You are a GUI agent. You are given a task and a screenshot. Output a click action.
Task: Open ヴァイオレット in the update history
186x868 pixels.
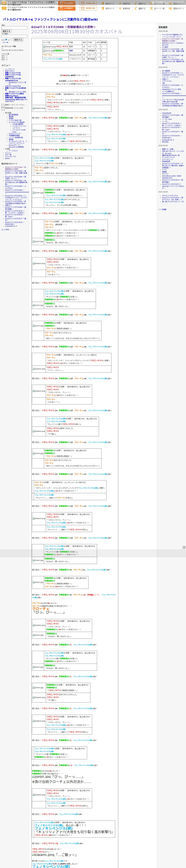167,159
